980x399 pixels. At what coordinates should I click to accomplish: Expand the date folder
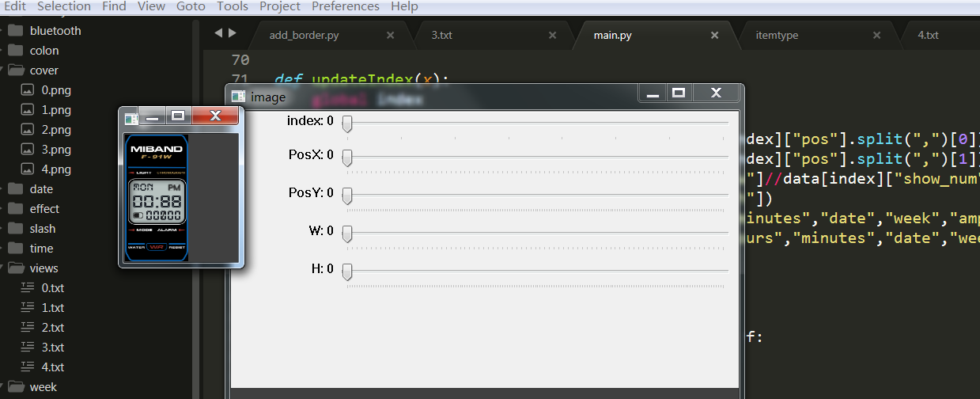(x=41, y=189)
